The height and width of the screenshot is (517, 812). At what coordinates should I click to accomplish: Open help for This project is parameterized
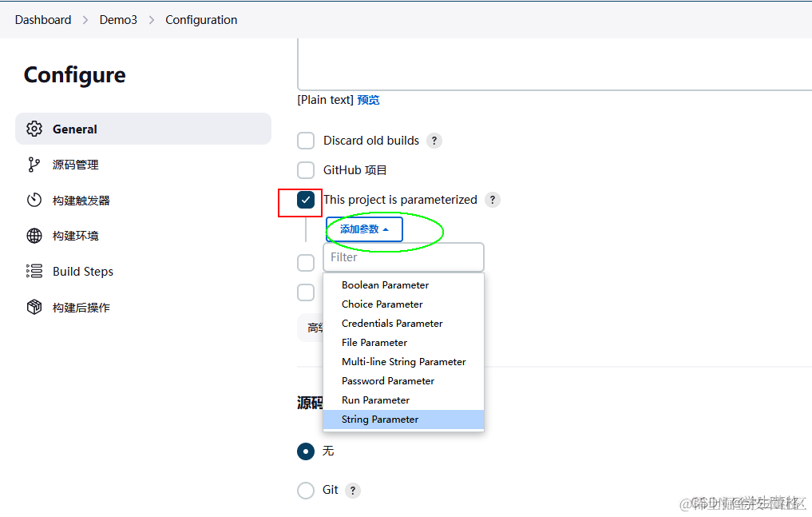[493, 200]
